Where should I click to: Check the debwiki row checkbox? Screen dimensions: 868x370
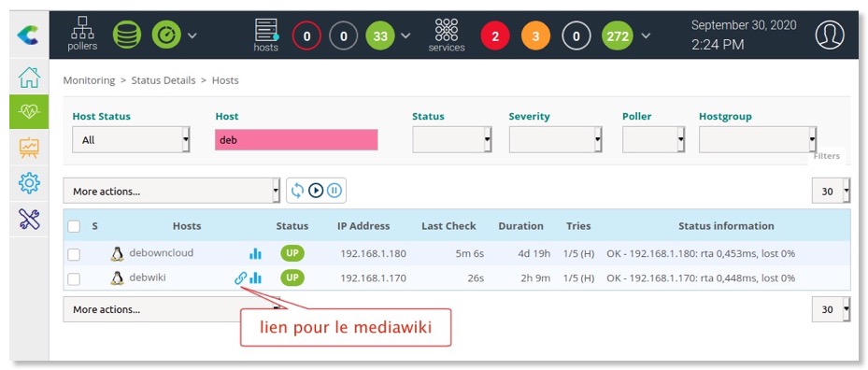(74, 279)
